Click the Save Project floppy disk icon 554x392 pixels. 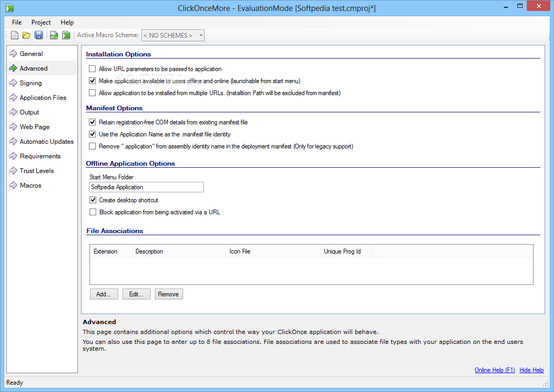[39, 35]
